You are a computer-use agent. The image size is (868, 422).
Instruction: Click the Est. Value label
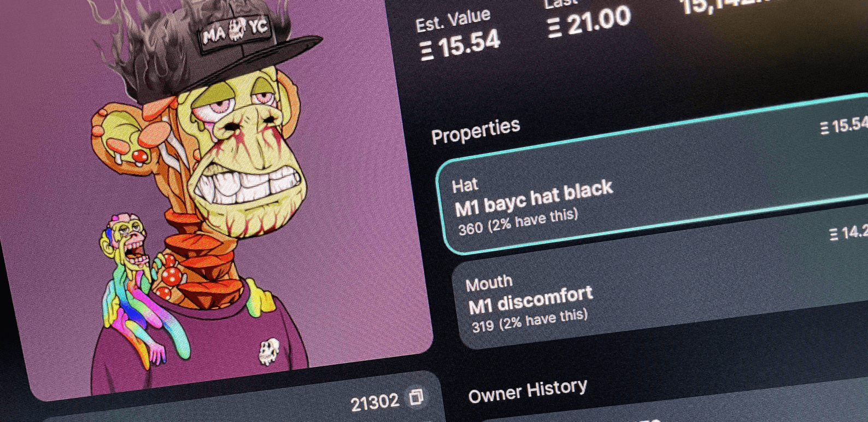click(x=453, y=21)
